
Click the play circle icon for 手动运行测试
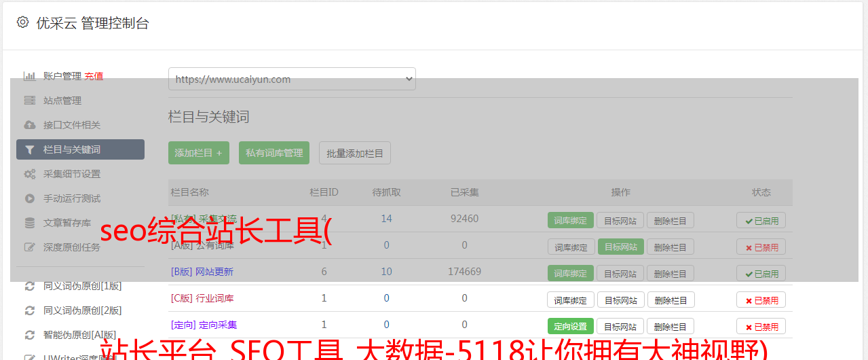30,198
